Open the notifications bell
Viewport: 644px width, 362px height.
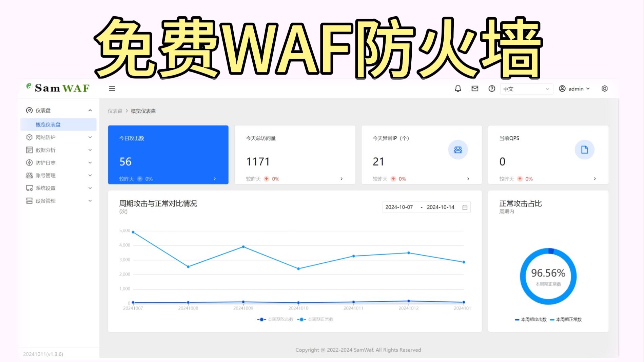click(x=458, y=88)
